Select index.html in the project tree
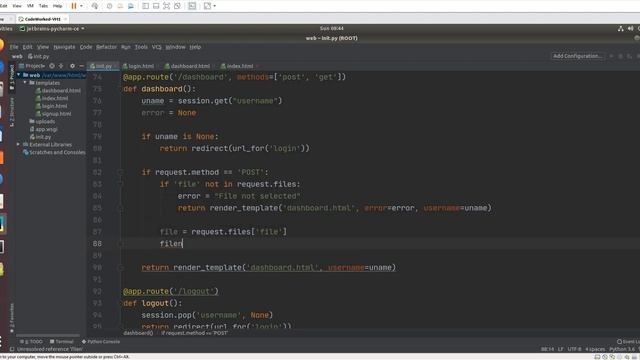 coord(52,98)
